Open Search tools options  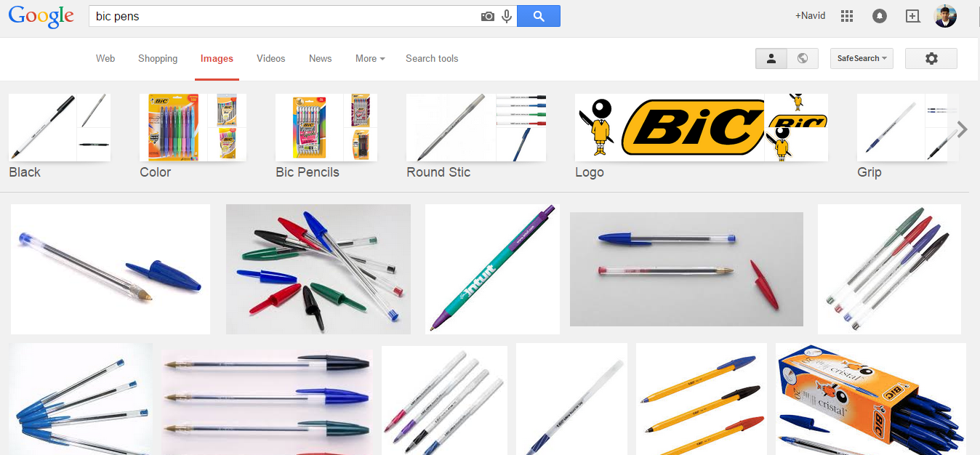click(x=432, y=58)
